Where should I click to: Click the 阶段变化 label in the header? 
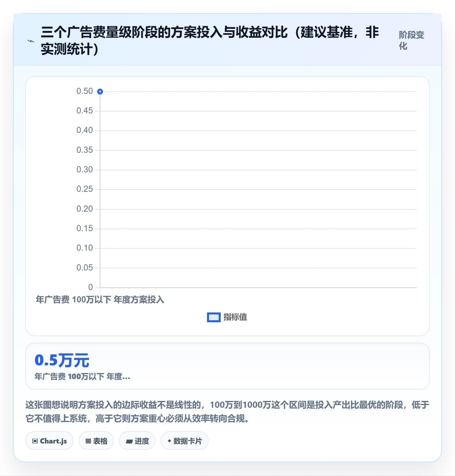412,40
